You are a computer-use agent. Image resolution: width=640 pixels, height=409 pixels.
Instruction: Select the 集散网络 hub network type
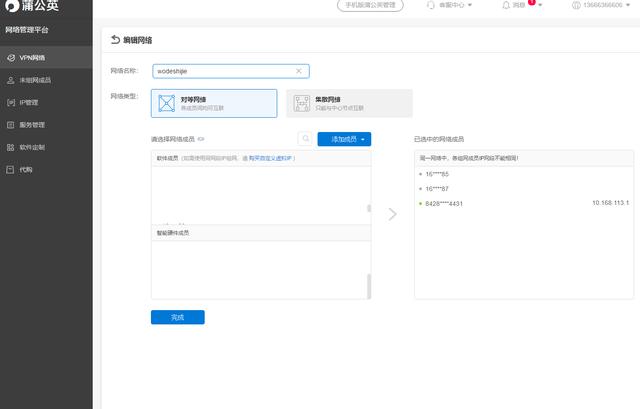349,103
